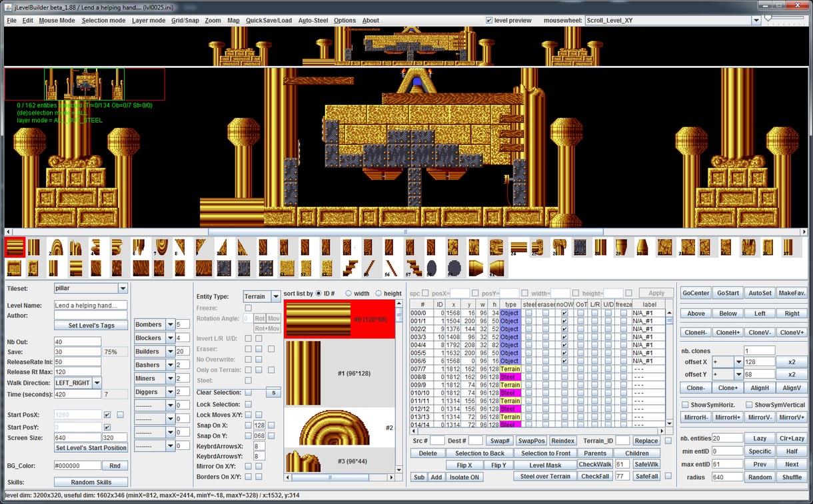Select sort list by height radio
Image resolution: width=813 pixels, height=504 pixels.
tap(379, 293)
